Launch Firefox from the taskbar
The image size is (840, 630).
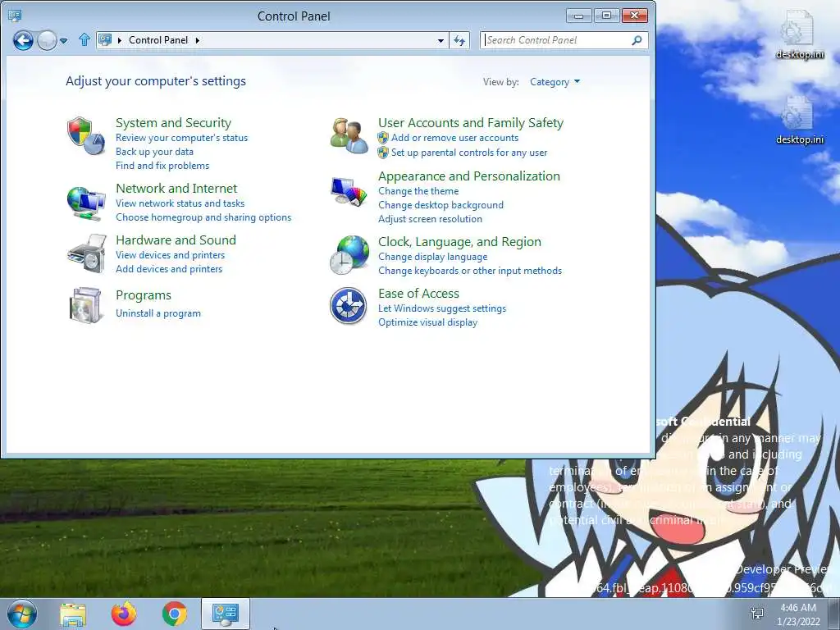click(x=124, y=614)
